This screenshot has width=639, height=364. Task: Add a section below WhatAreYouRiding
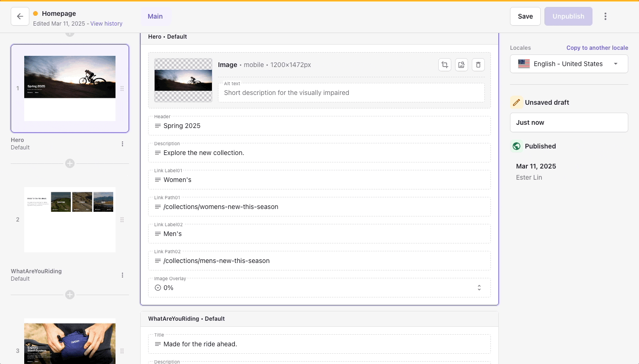tap(70, 295)
